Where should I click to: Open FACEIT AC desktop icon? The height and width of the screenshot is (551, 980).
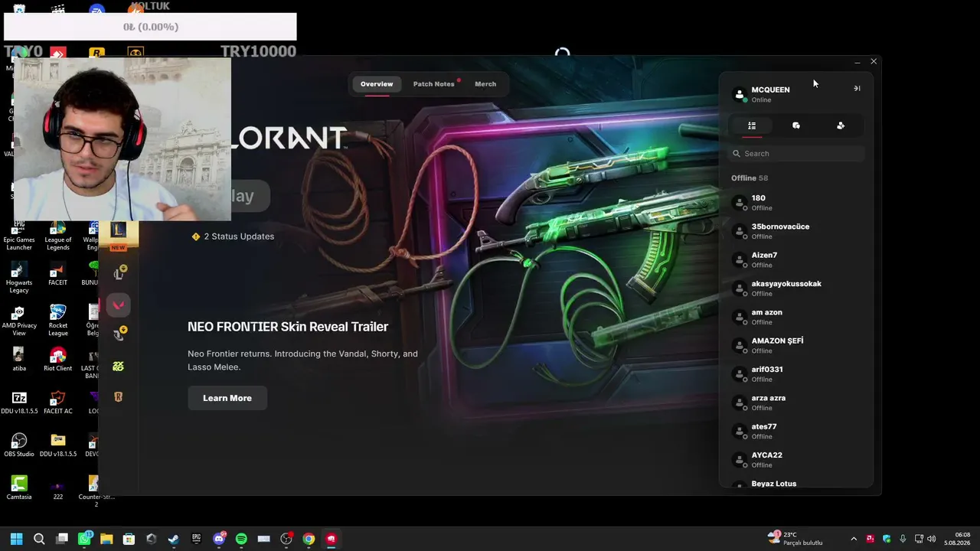[57, 403]
